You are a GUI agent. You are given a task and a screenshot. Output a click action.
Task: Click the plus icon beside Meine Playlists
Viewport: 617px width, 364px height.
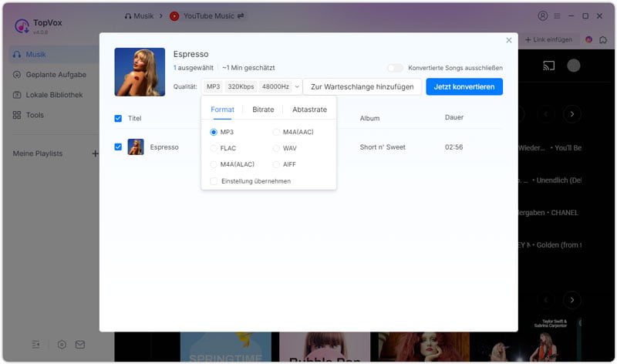pos(96,153)
